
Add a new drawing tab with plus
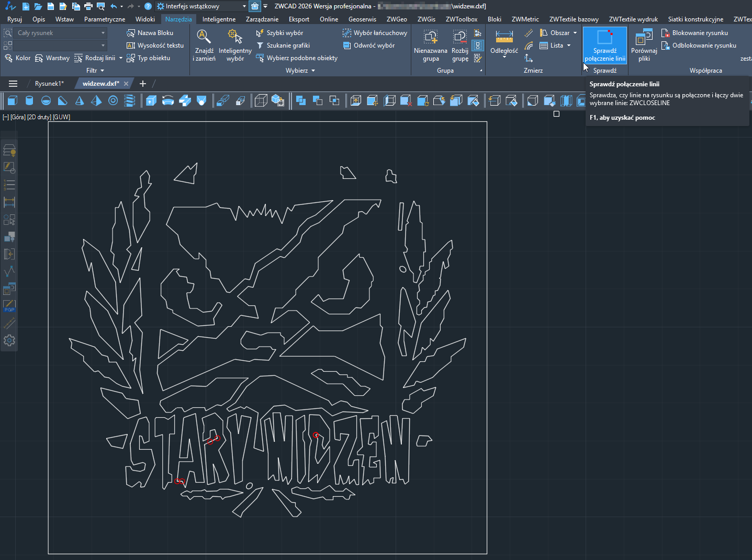(x=142, y=84)
